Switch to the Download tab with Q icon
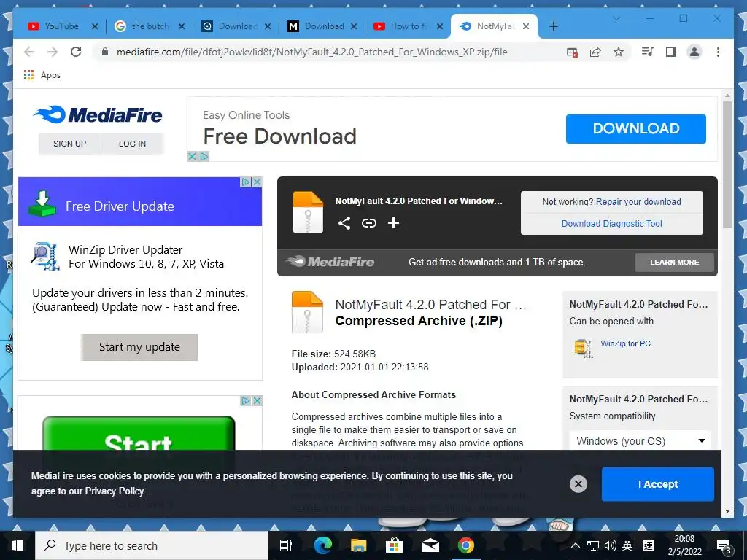The image size is (747, 560). coord(236,26)
